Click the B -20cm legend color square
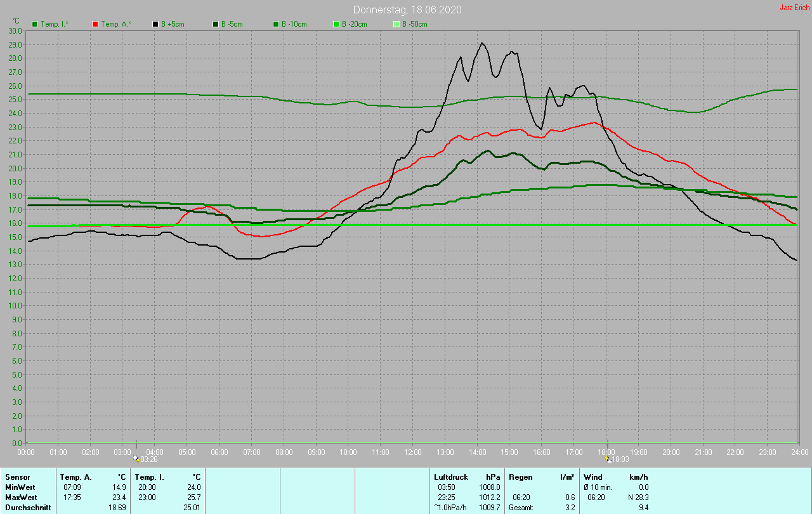Screen dimensions: 812x514 point(336,24)
